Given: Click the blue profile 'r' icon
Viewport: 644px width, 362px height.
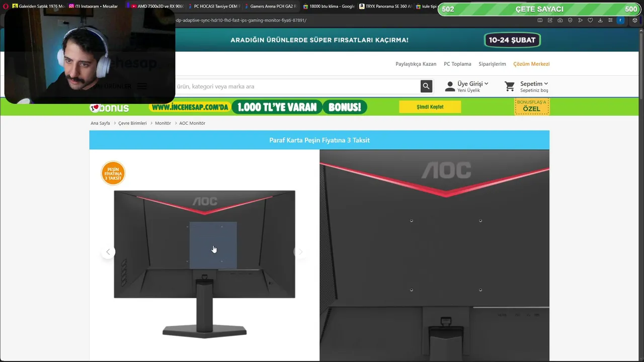Looking at the screenshot, I should 620,20.
